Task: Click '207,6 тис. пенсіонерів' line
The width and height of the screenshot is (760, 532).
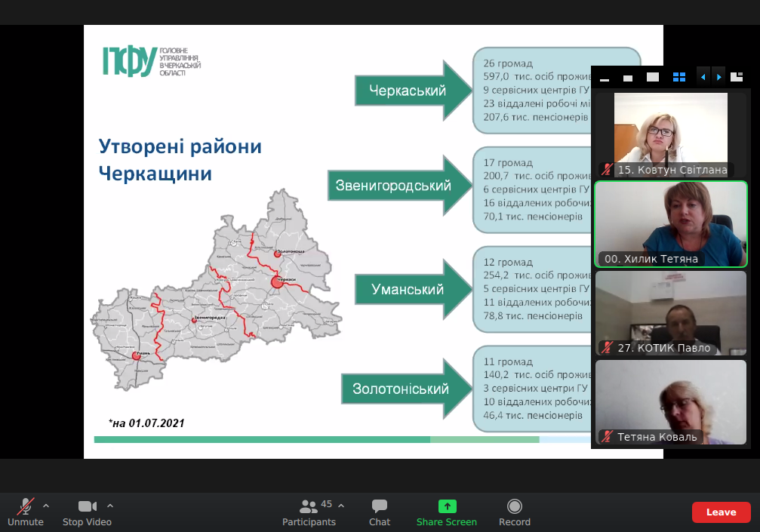Action: (x=536, y=117)
